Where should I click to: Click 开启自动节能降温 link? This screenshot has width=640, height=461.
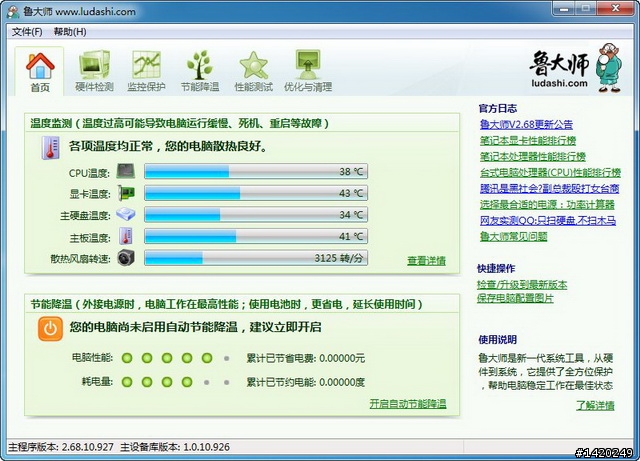pos(408,403)
